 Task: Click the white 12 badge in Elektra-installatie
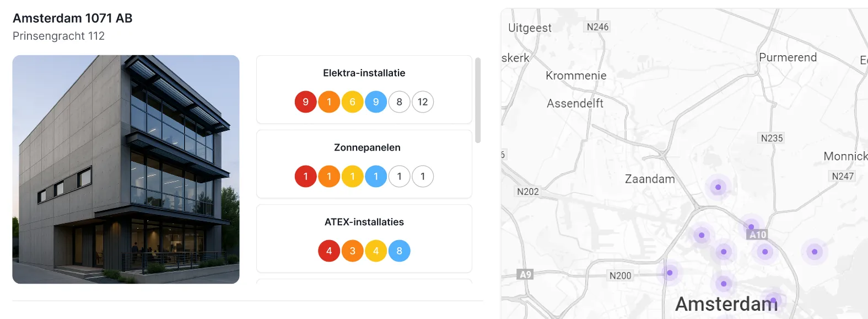tap(423, 102)
